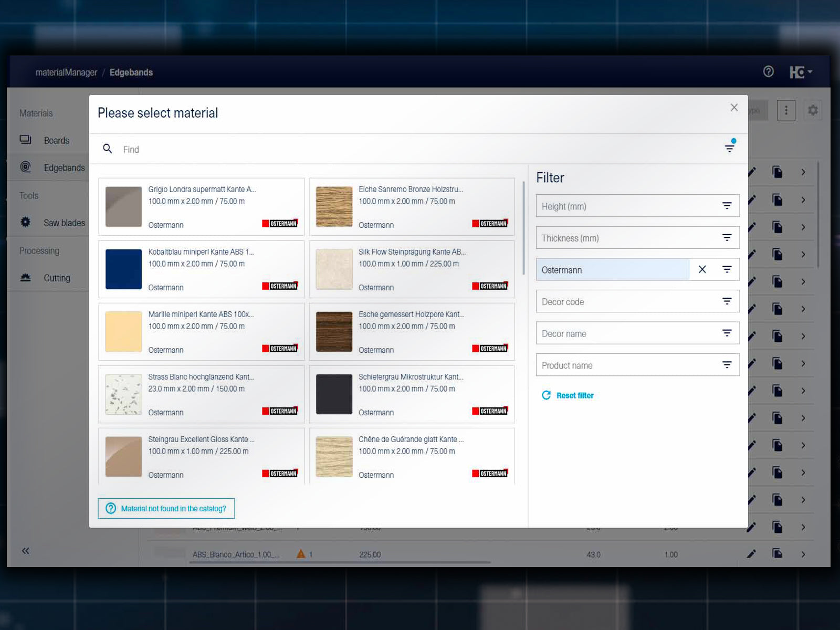Click Material not found in the catalog button

pos(166,508)
